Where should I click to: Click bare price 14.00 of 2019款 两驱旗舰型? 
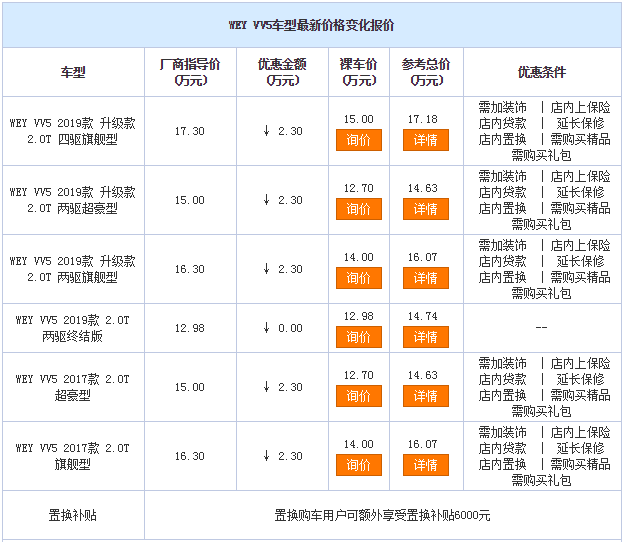pyautogui.click(x=359, y=257)
